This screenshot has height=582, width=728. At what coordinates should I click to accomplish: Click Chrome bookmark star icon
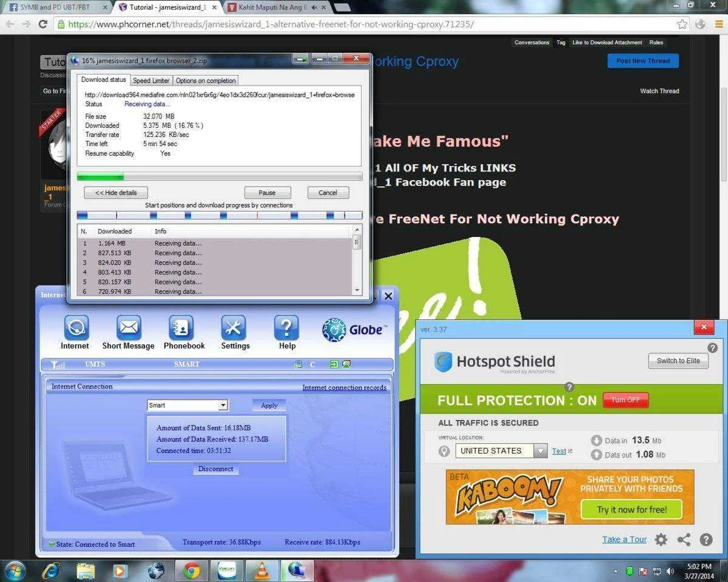(682, 24)
